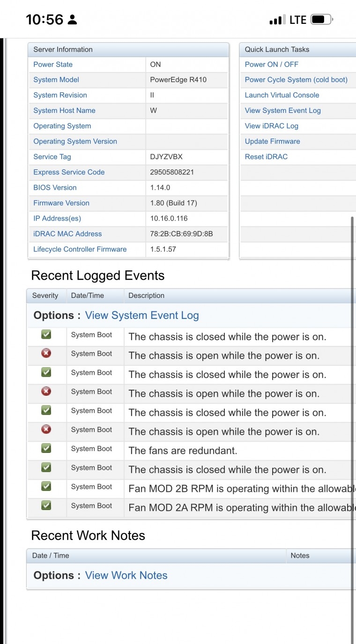Screen dimensions: 356x644
Task: Click the Fan MOD 2B RPM event description
Action: pyautogui.click(x=242, y=489)
